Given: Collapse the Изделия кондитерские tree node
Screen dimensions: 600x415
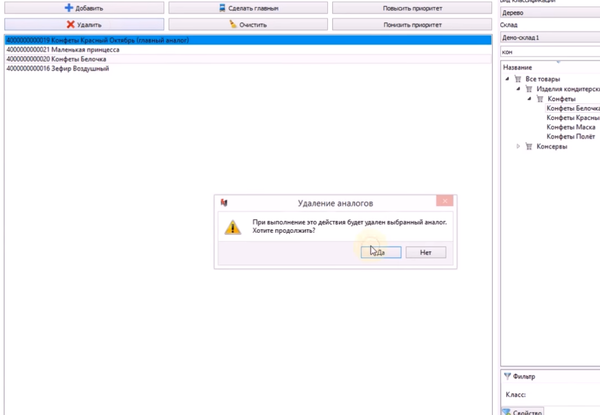Looking at the screenshot, I should pyautogui.click(x=518, y=89).
